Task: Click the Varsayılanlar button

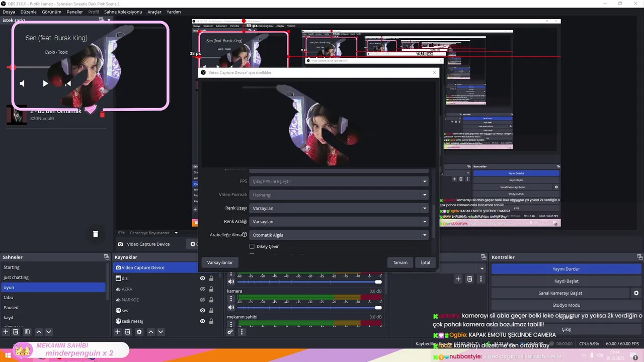Action: pyautogui.click(x=220, y=262)
